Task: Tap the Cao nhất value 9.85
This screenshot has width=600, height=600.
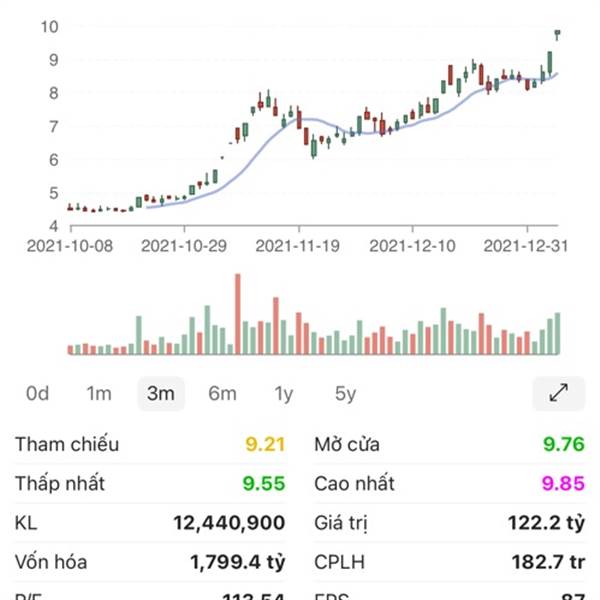Action: [563, 483]
